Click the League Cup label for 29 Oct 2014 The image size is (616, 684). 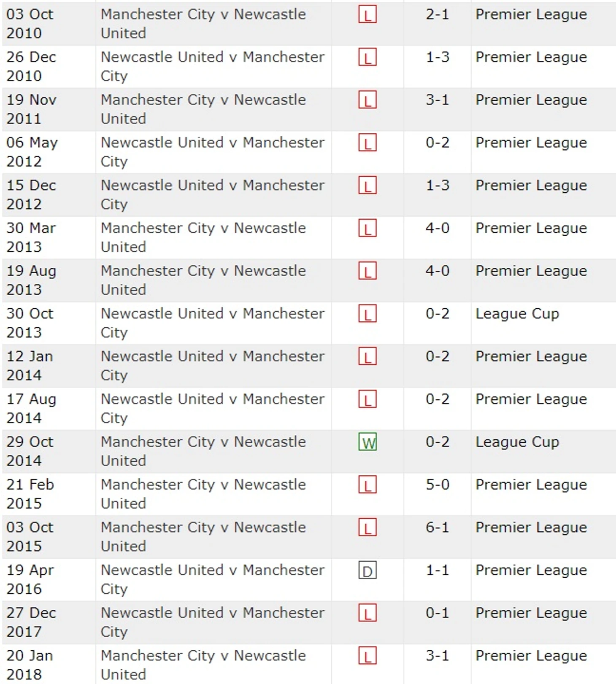517,442
